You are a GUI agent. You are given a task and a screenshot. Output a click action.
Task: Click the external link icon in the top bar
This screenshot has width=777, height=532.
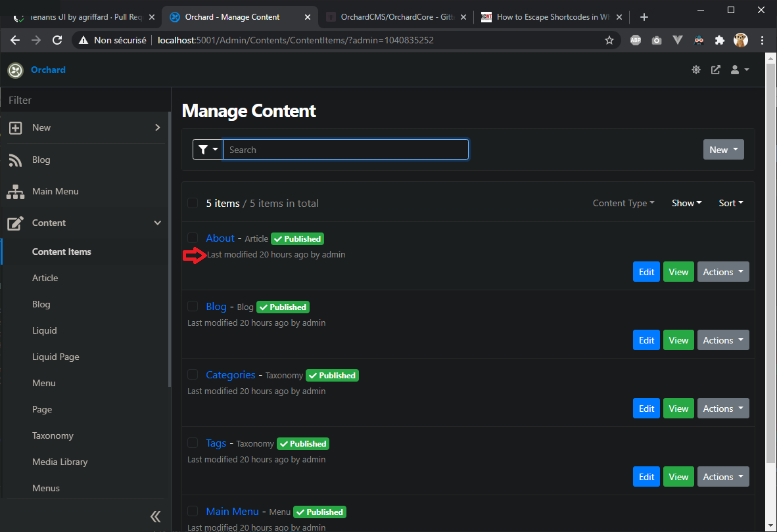click(x=715, y=69)
